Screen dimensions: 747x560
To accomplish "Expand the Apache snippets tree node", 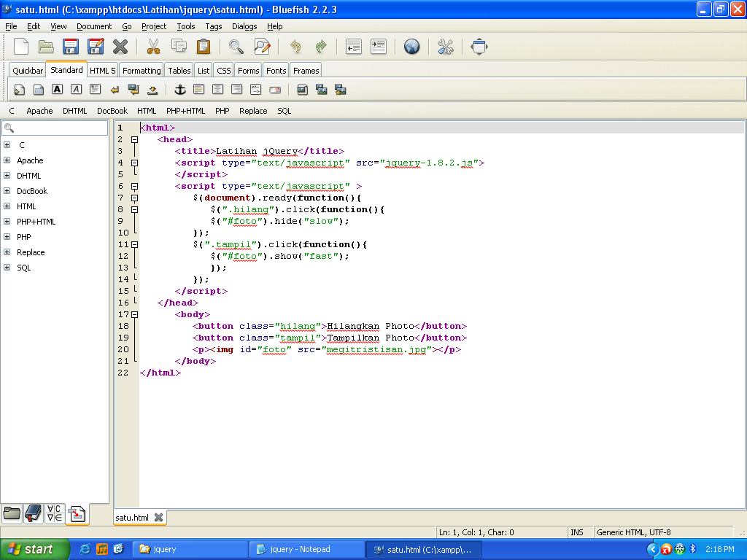I will pyautogui.click(x=7, y=160).
